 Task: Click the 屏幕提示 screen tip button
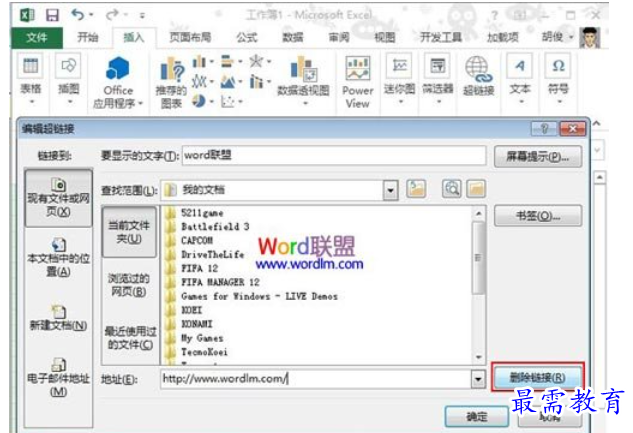point(538,157)
